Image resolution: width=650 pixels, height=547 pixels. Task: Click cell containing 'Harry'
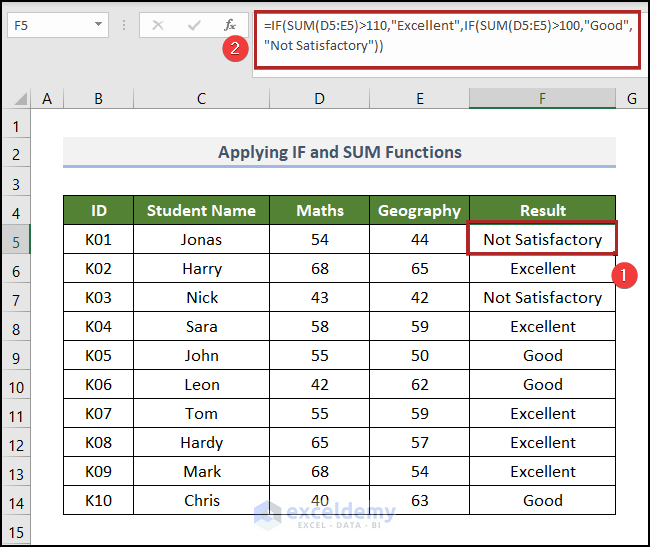tap(201, 269)
